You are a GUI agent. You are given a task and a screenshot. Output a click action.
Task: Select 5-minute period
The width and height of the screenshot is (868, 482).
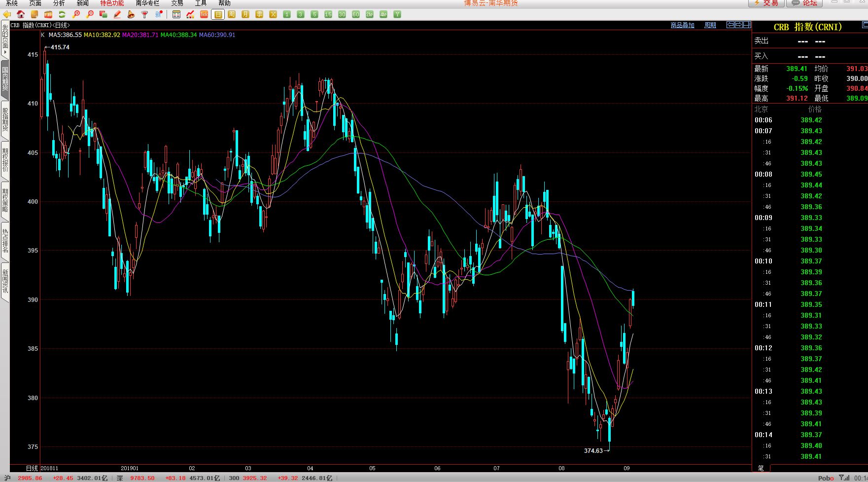coord(314,15)
